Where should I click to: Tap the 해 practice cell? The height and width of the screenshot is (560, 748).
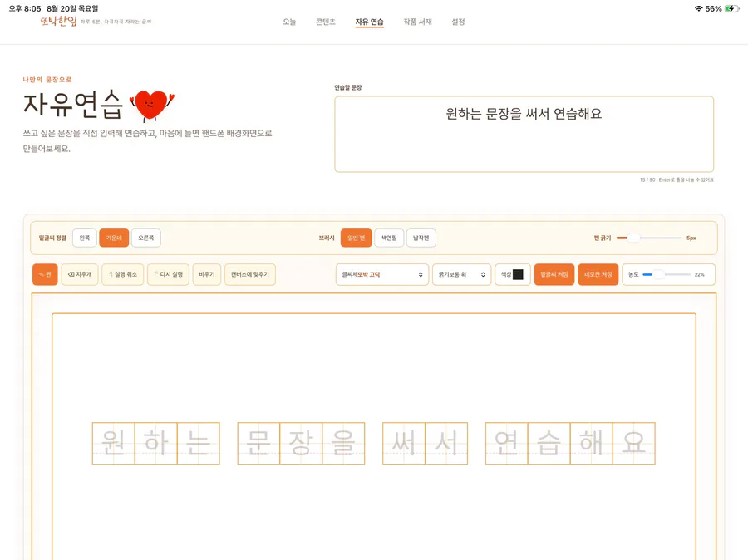pyautogui.click(x=592, y=443)
